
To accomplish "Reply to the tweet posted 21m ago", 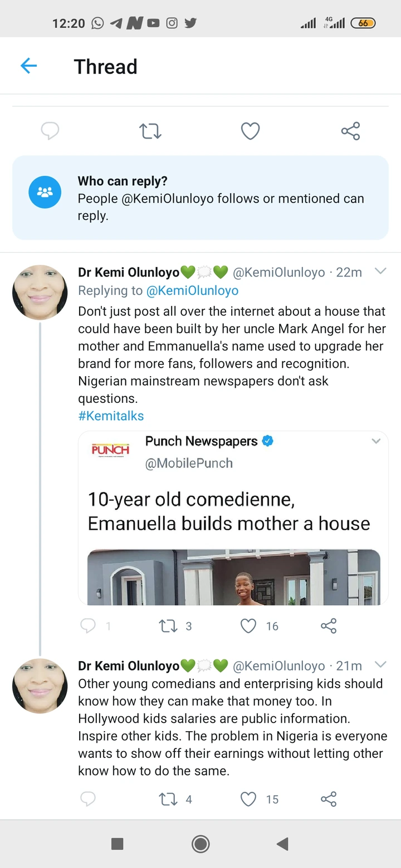I will (x=88, y=799).
